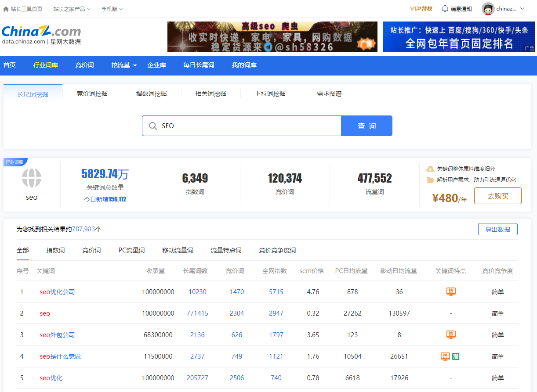Go to 首页 in blue navigation

[10, 65]
